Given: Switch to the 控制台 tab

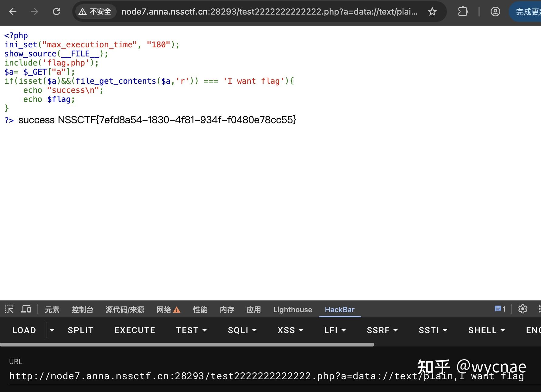Looking at the screenshot, I should (x=82, y=310).
